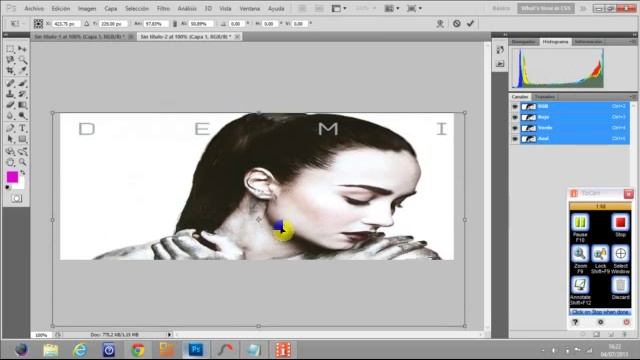Select the Hand tool

(x=10, y=162)
